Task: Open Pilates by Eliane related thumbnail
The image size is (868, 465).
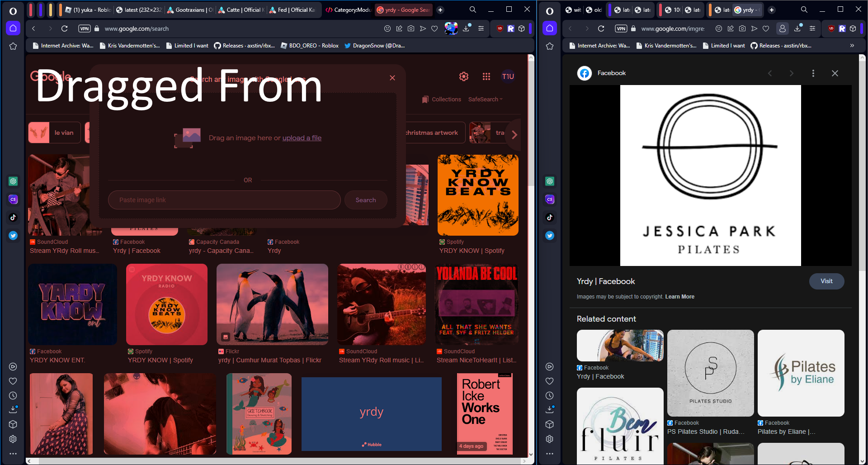Action: click(x=801, y=373)
